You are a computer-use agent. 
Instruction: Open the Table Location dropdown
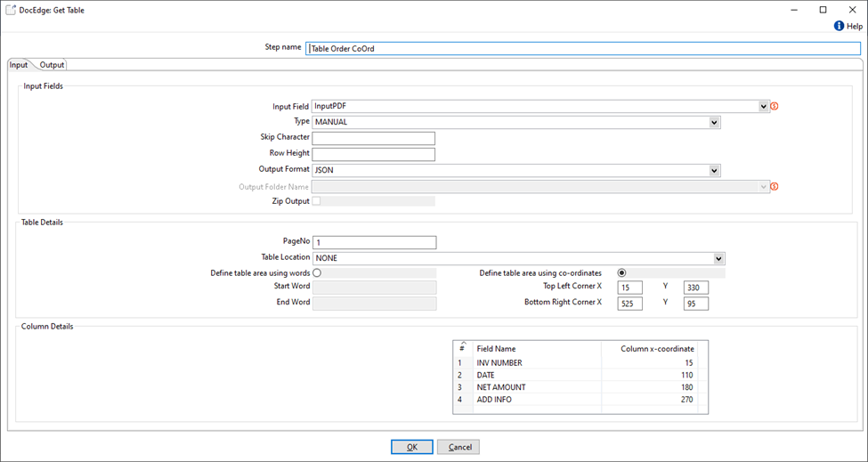click(x=718, y=258)
